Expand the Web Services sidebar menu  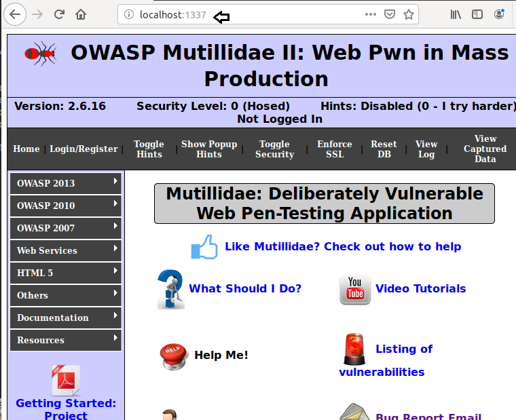(x=66, y=250)
